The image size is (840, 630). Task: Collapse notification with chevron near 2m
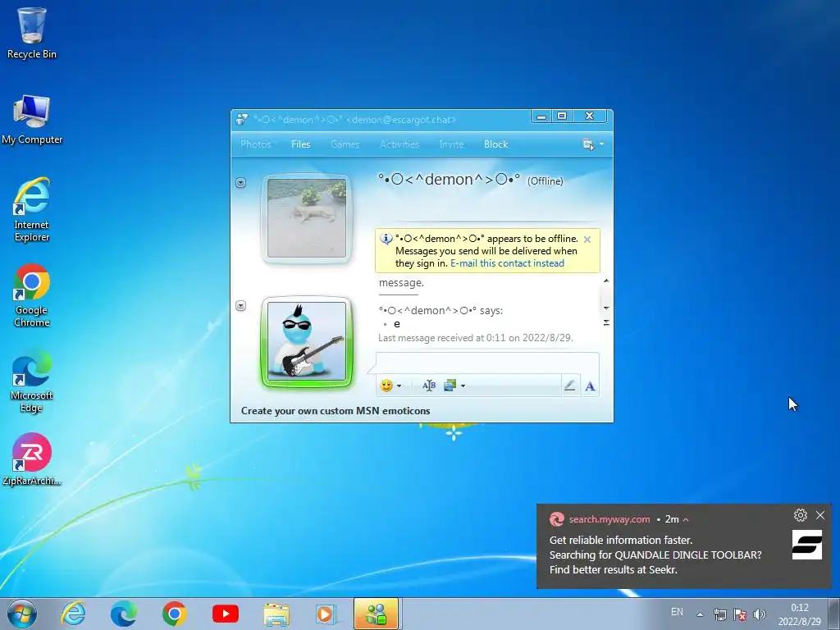[686, 519]
